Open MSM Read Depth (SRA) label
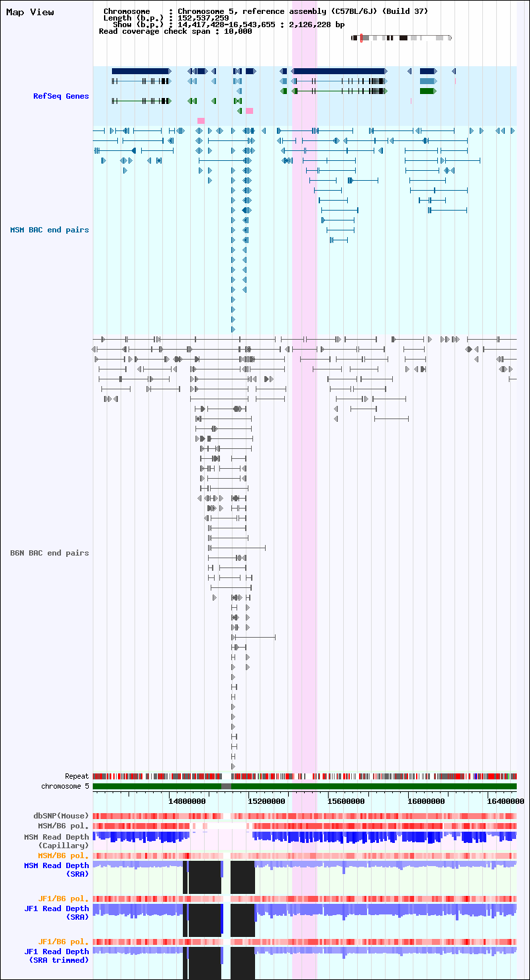Image resolution: width=530 pixels, height=980 pixels. (x=57, y=869)
